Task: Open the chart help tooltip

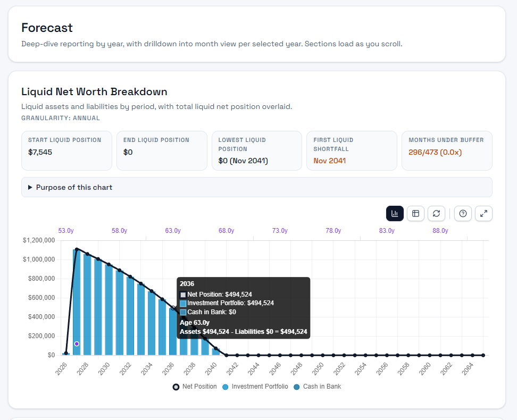Action: pyautogui.click(x=463, y=213)
